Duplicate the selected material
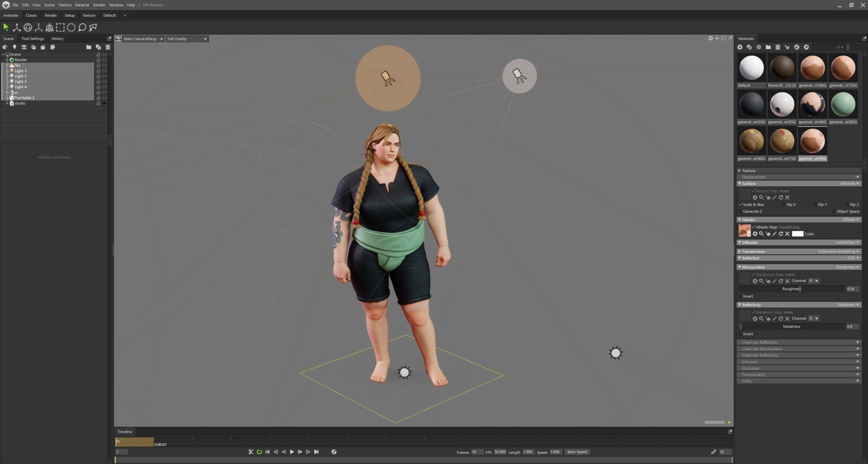 tap(749, 47)
